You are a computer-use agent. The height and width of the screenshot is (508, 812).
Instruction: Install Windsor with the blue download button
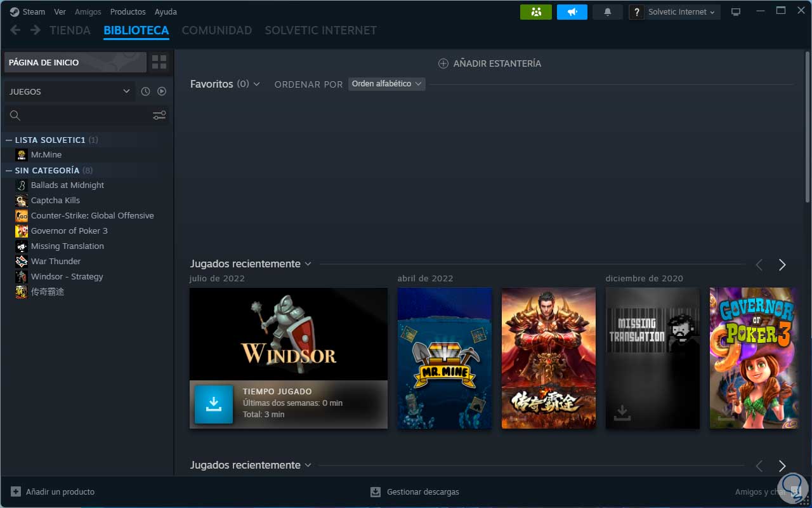tap(214, 404)
